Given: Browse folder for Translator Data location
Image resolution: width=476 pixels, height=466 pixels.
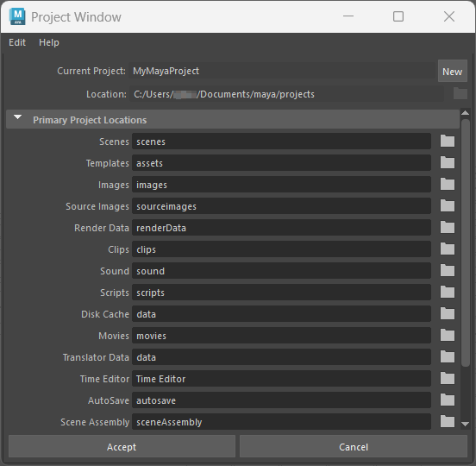Looking at the screenshot, I should coord(448,357).
